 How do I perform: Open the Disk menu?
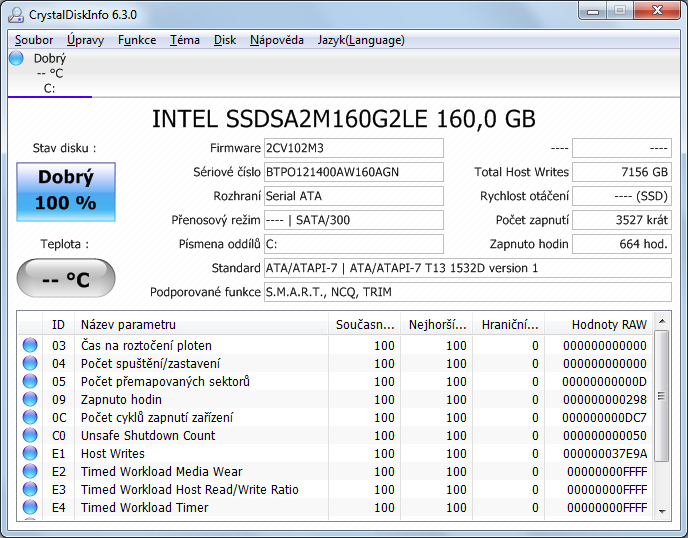[x=225, y=40]
